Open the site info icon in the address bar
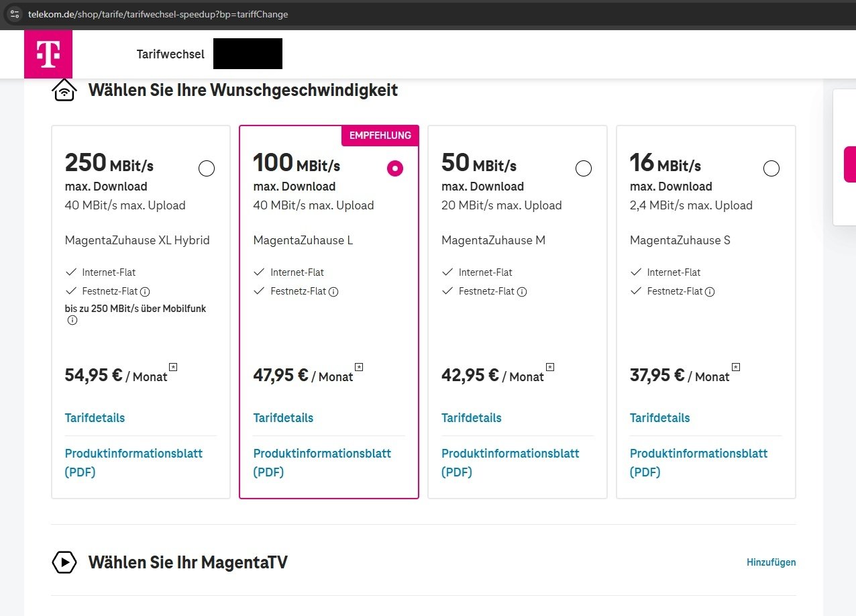Viewport: 856px width, 616px height. pos(15,13)
